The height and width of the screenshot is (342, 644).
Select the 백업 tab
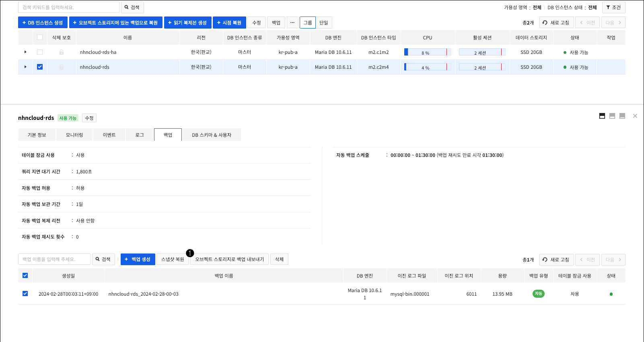tap(168, 135)
